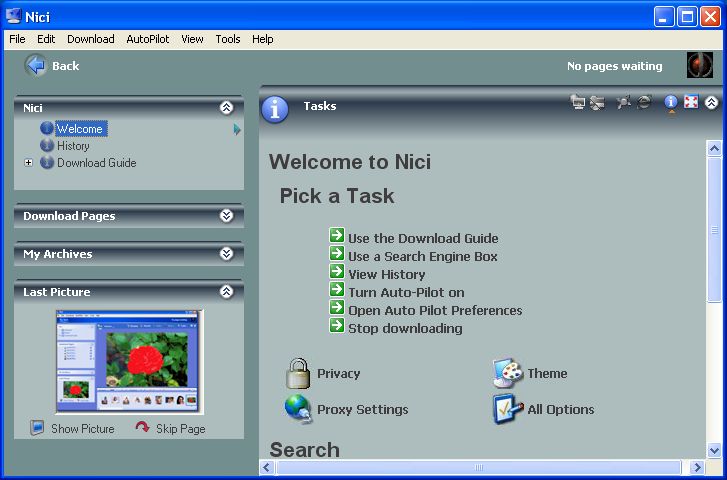Click the Welcome globe icon in the tree
Image resolution: width=727 pixels, height=480 pixels.
[47, 128]
